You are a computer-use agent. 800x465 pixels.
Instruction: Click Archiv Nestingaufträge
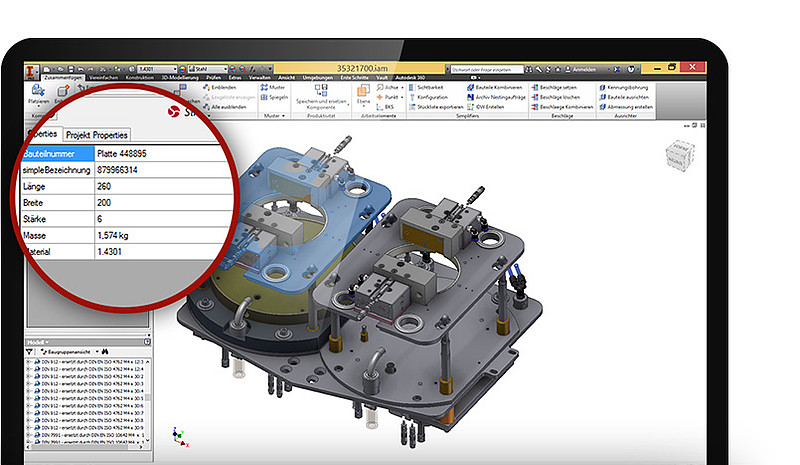[496, 97]
